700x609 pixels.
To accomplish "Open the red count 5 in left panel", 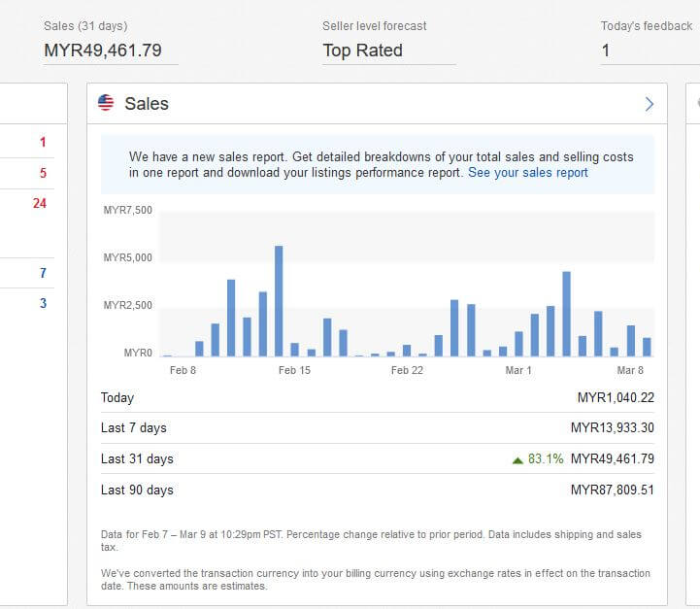I will coord(43,173).
